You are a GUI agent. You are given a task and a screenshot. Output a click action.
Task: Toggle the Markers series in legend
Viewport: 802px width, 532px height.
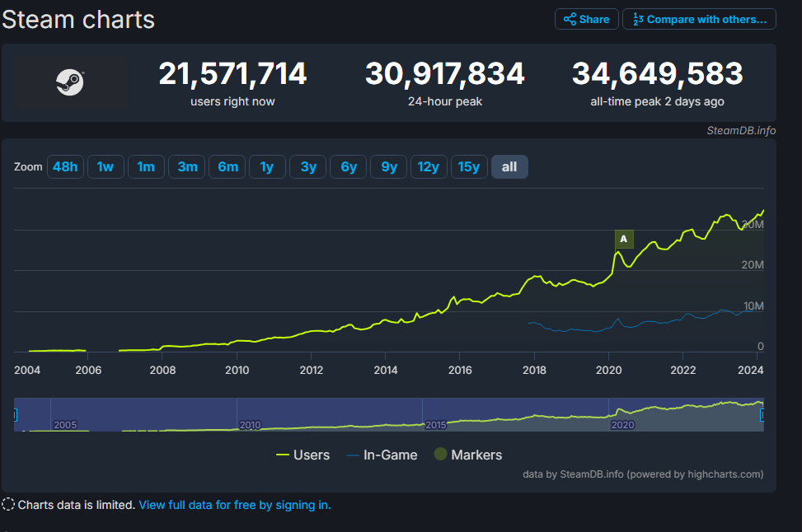pyautogui.click(x=468, y=455)
